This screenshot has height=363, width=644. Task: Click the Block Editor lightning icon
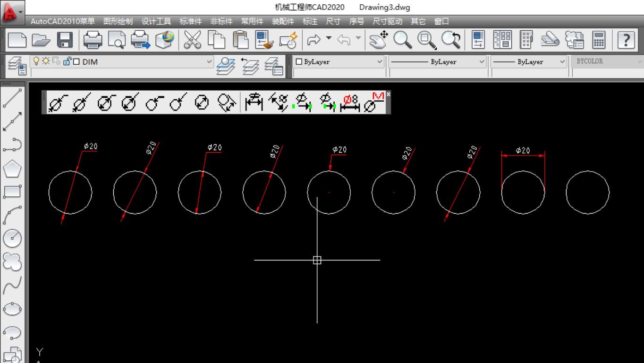click(288, 40)
